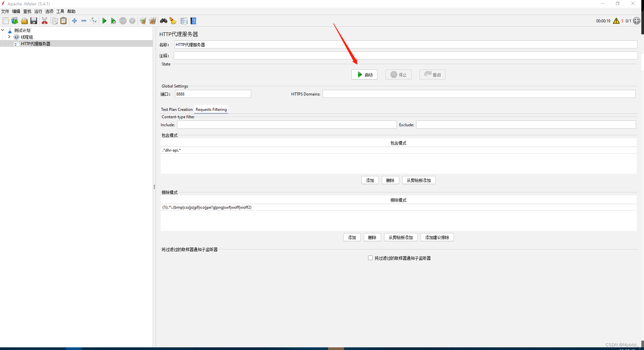Viewport: 644px width, 350px height.
Task: Click the Open file folder icon
Action: click(24, 21)
